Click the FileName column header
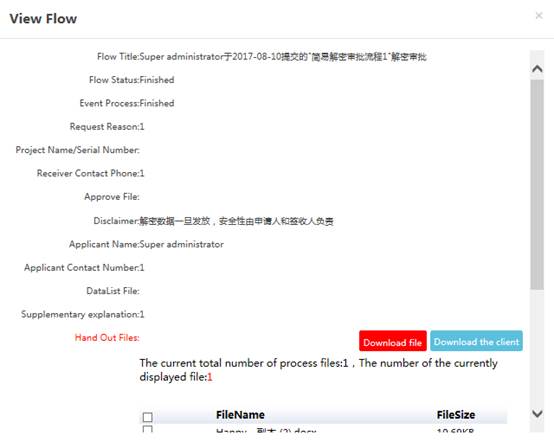Screen dimensions: 554x442 (240, 415)
